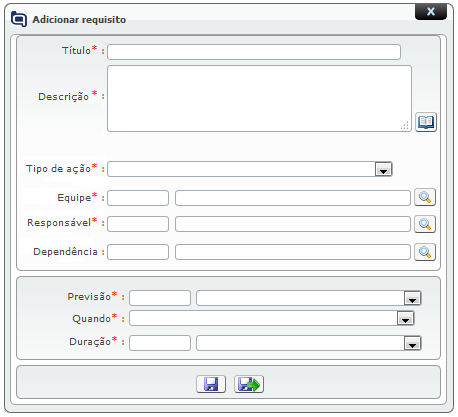Viewport: 458px width, 417px height.
Task: Click inside the Descrição text area
Action: [259, 98]
